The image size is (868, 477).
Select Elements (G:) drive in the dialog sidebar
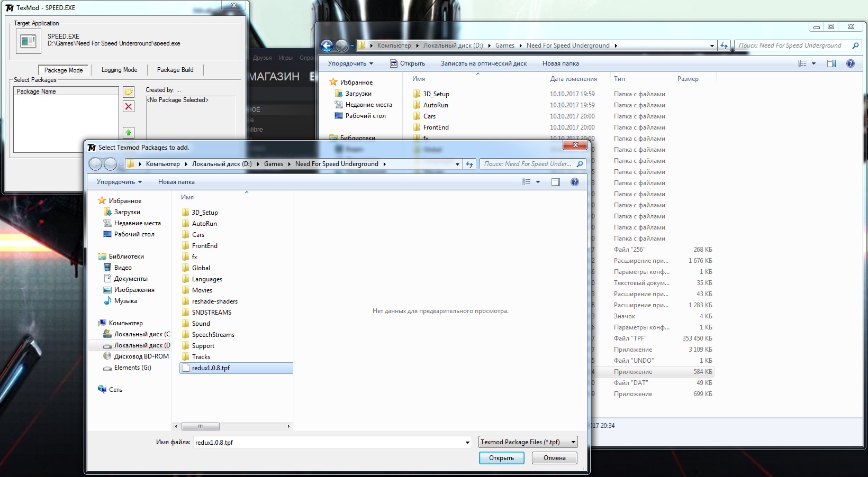tap(132, 368)
